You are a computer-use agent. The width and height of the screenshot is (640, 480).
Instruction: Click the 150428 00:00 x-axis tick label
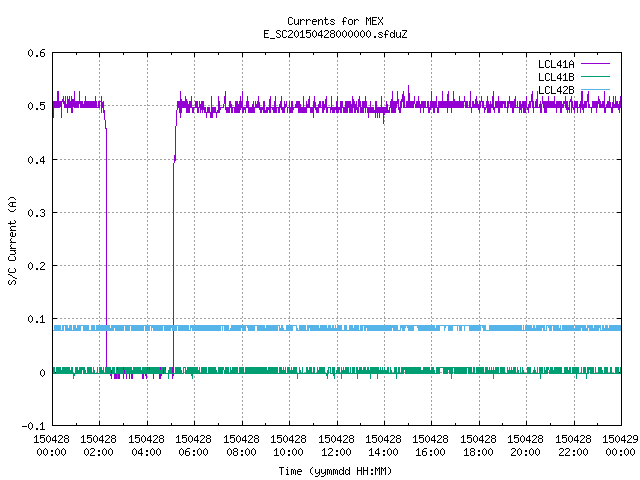pyautogui.click(x=51, y=446)
